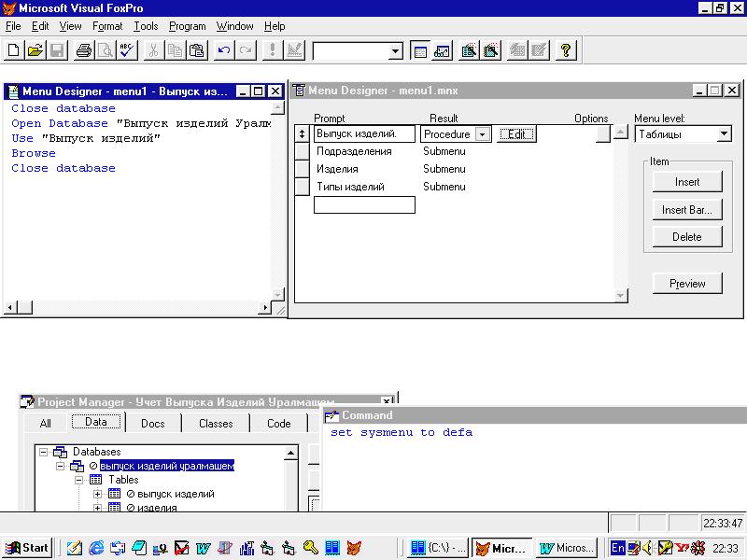The height and width of the screenshot is (560, 747).
Task: Switch to the Docs tab
Action: [x=153, y=424]
